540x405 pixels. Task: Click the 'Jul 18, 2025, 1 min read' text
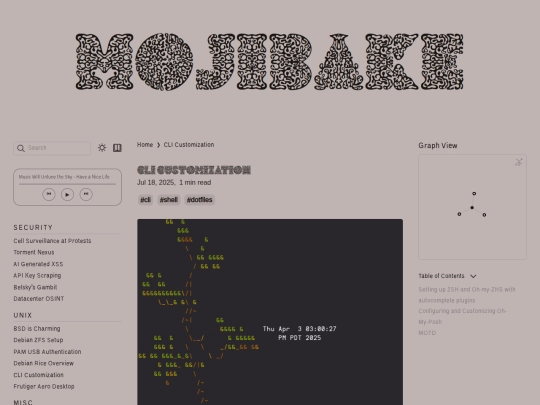coord(174,183)
